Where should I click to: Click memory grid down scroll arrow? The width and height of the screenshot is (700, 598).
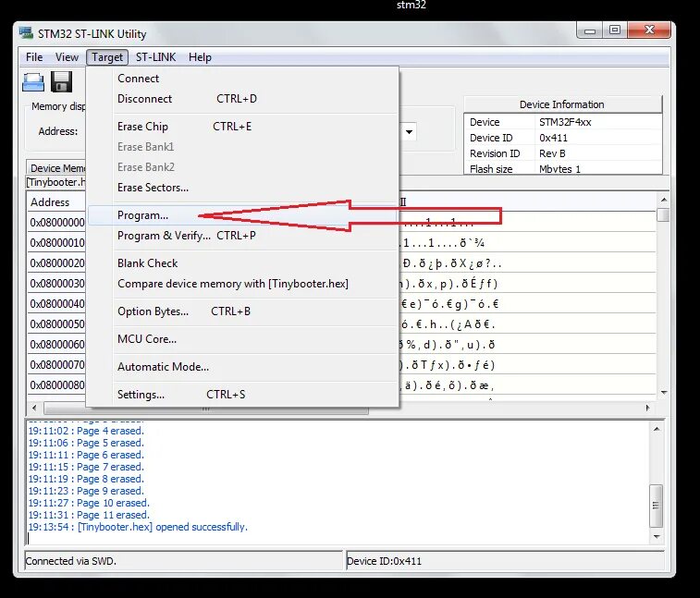(x=664, y=393)
